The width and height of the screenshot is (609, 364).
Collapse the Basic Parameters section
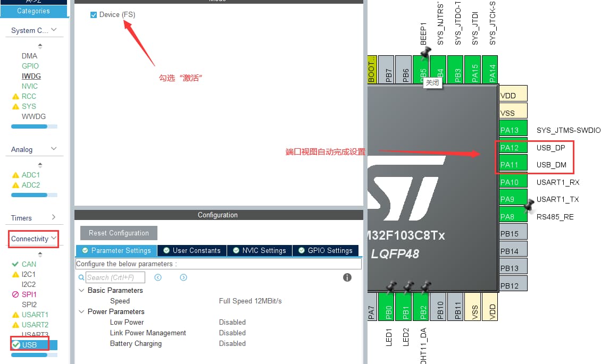pos(81,291)
